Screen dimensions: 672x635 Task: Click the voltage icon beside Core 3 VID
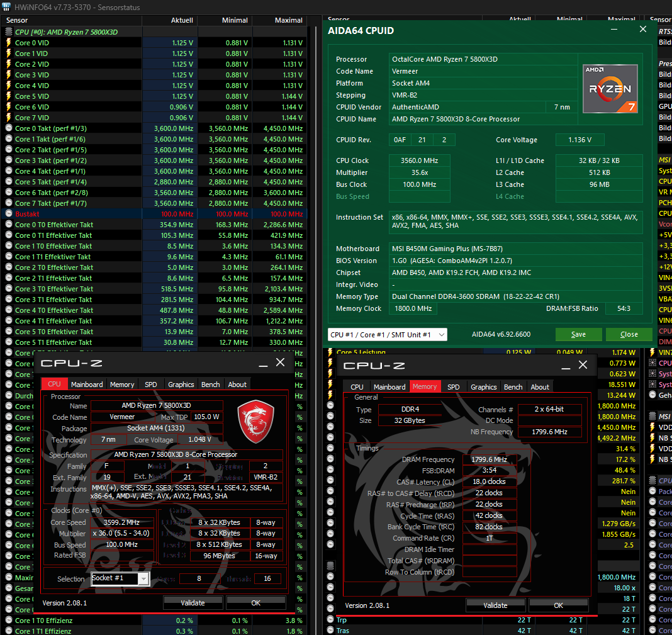click(x=9, y=75)
